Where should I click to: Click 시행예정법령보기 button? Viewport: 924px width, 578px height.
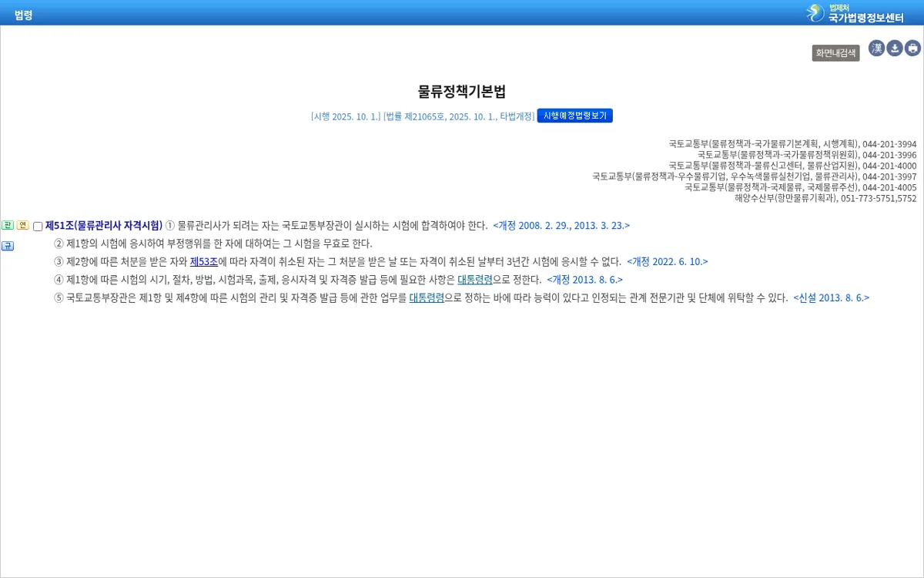575,116
